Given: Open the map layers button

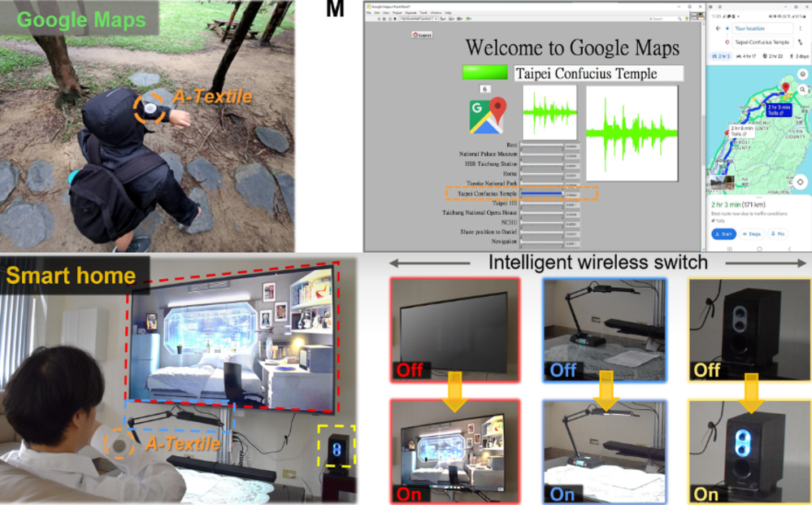Looking at the screenshot, I should pyautogui.click(x=801, y=75).
